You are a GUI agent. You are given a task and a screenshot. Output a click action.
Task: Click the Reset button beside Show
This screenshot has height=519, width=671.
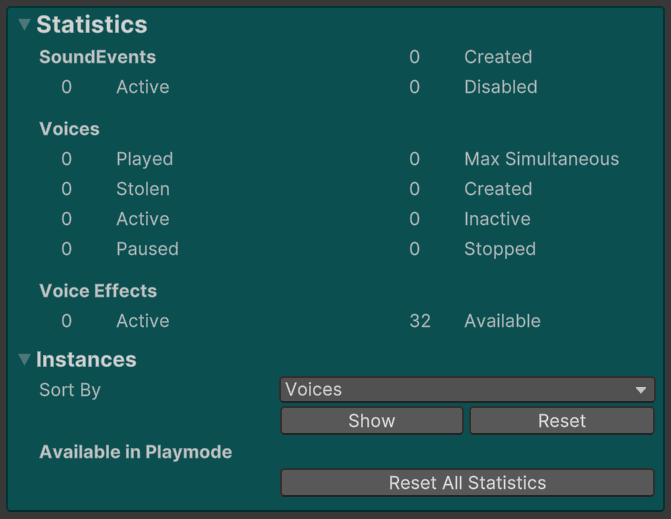tap(561, 421)
